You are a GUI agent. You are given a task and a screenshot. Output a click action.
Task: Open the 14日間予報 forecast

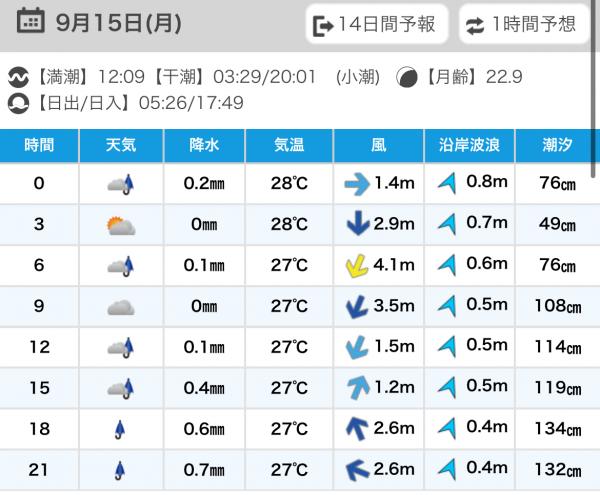coord(375,25)
